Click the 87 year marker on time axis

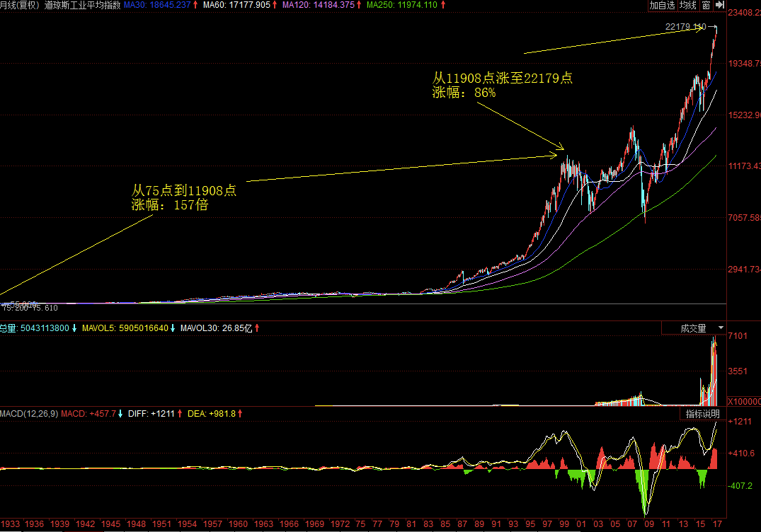[x=462, y=524]
